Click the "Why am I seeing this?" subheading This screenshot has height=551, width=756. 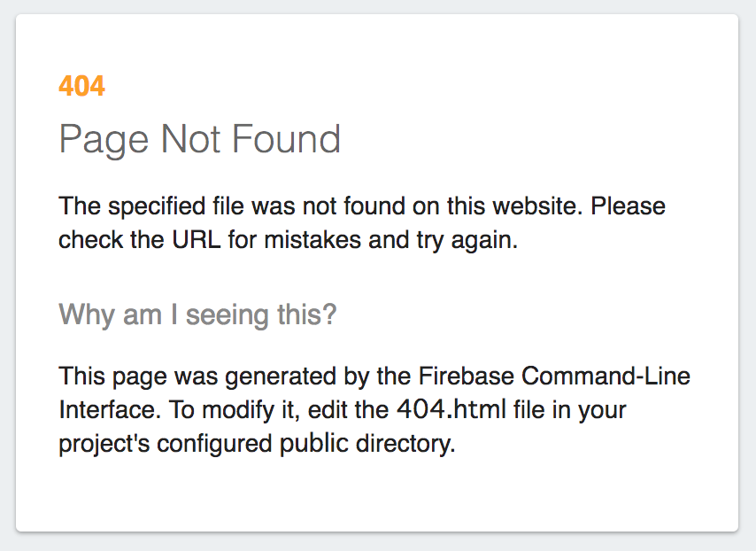197,314
